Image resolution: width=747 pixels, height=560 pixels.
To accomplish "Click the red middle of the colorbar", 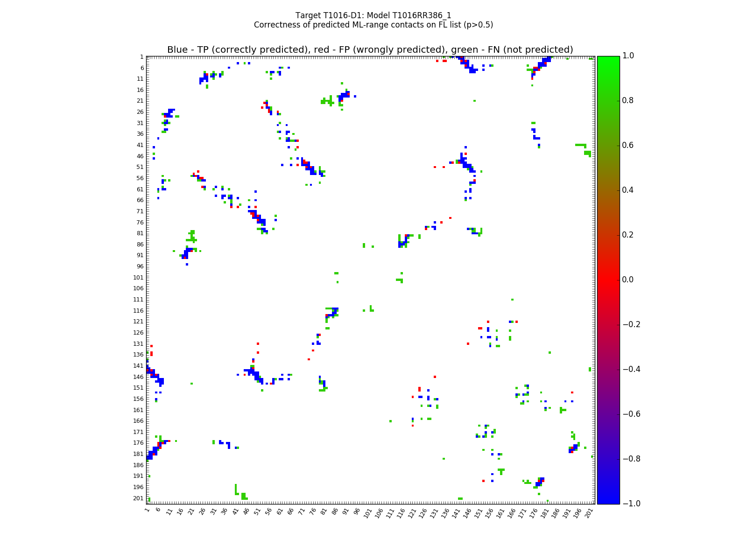I will [x=608, y=280].
